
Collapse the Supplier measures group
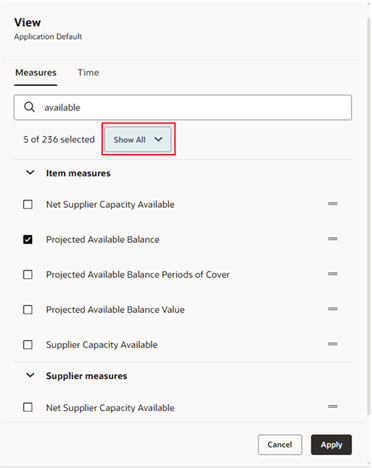click(x=30, y=375)
